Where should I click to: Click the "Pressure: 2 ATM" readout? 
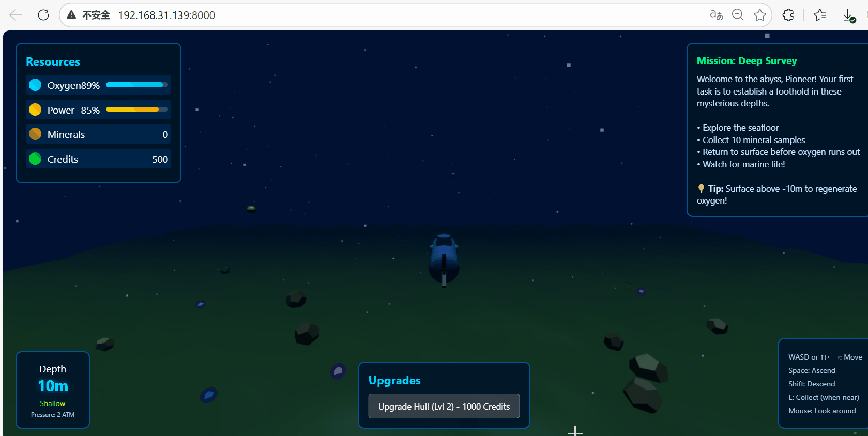53,415
